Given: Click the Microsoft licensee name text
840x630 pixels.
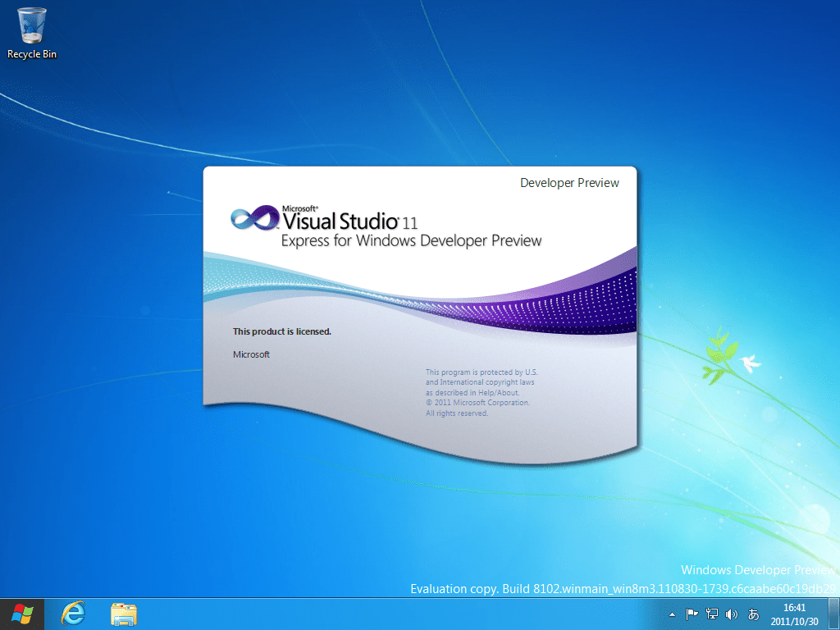Looking at the screenshot, I should pyautogui.click(x=251, y=354).
